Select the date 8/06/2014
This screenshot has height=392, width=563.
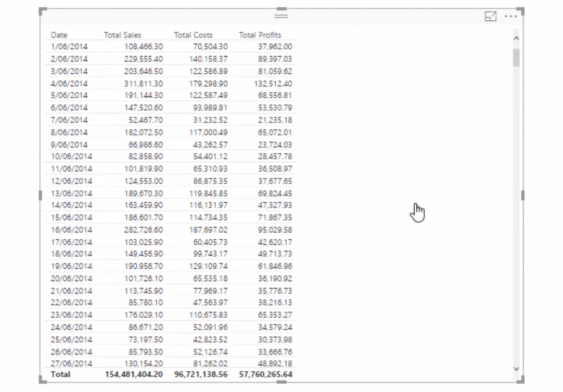pyautogui.click(x=69, y=133)
